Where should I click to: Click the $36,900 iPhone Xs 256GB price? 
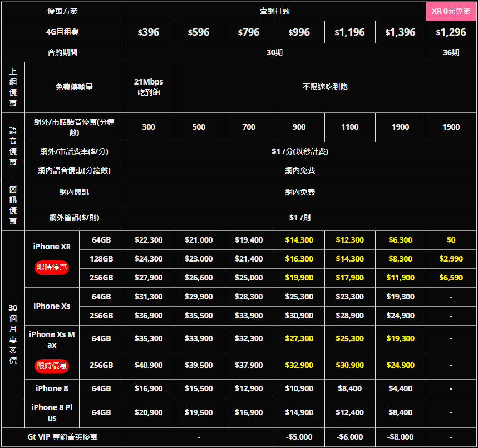[149, 316]
